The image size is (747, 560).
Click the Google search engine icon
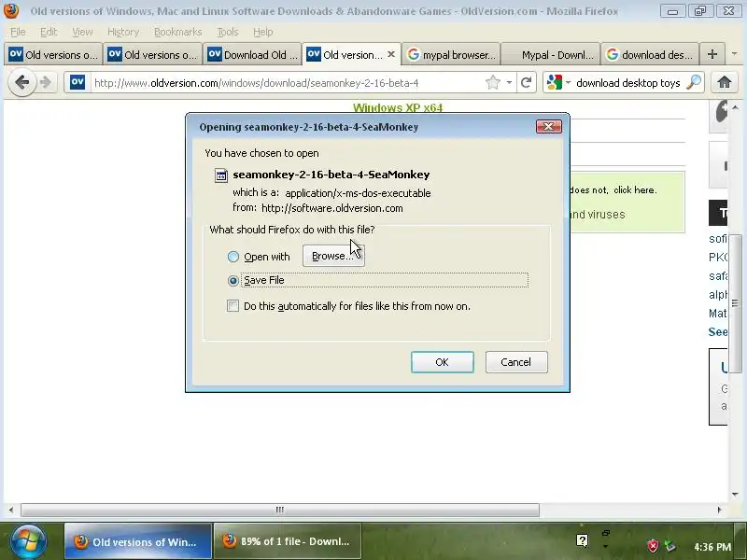tap(555, 82)
